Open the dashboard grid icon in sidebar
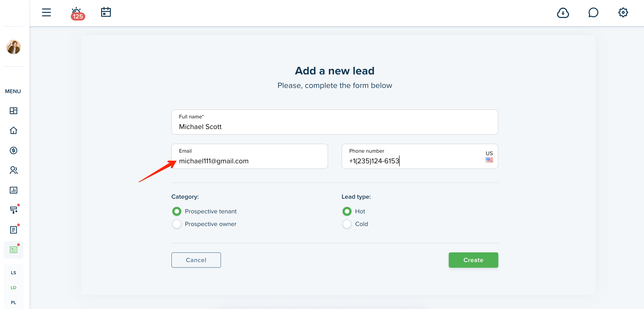The width and height of the screenshot is (644, 309). pos(14,111)
